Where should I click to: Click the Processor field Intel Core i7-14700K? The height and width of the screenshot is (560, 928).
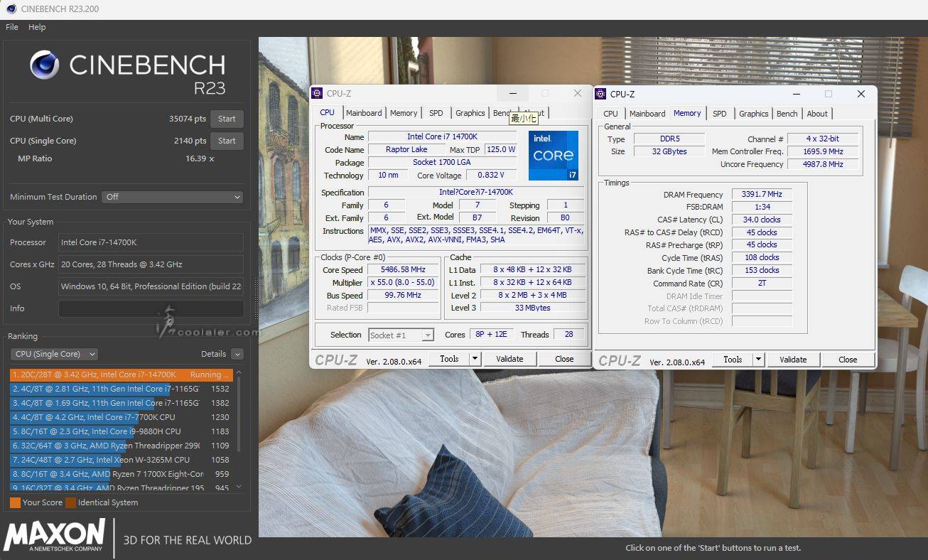(151, 242)
